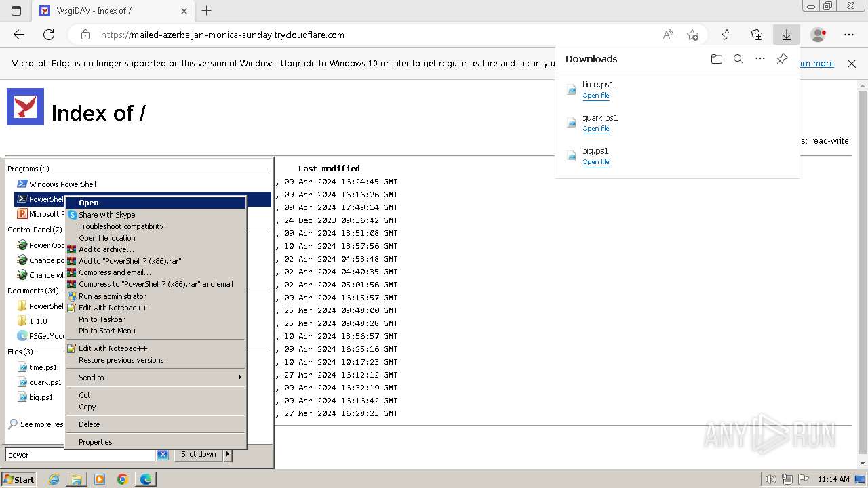This screenshot has width=868, height=488.
Task: Go back with the browser back arrow
Action: pos(19,35)
